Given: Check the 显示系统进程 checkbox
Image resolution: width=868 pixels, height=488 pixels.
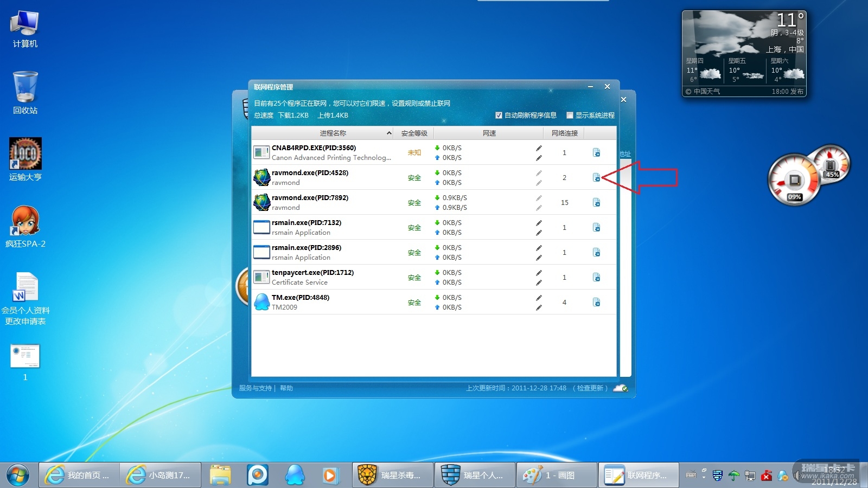Looking at the screenshot, I should (570, 115).
